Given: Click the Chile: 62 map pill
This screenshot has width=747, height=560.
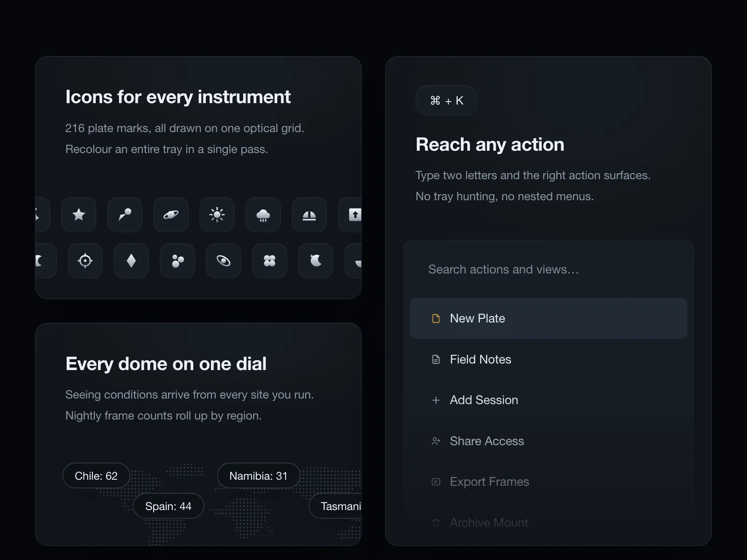Looking at the screenshot, I should coord(96,476).
